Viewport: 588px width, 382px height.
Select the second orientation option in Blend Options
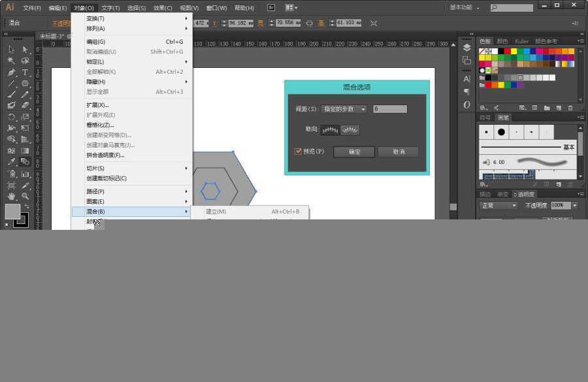click(x=351, y=129)
